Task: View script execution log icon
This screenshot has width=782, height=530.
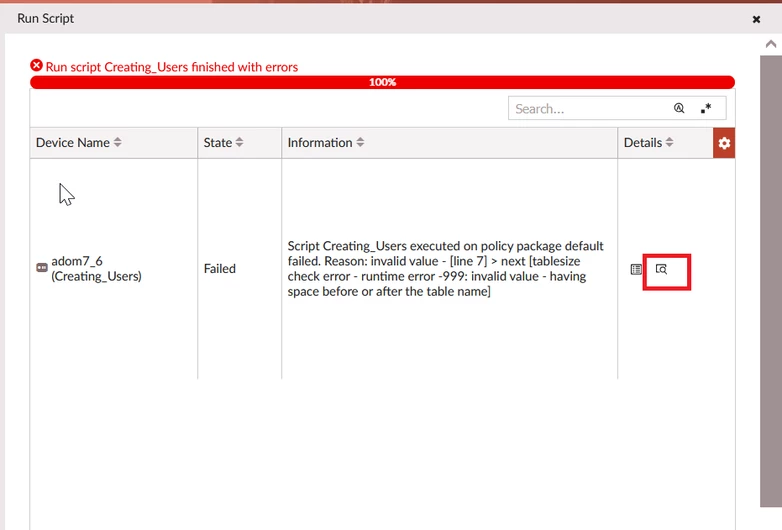Action: (x=661, y=269)
